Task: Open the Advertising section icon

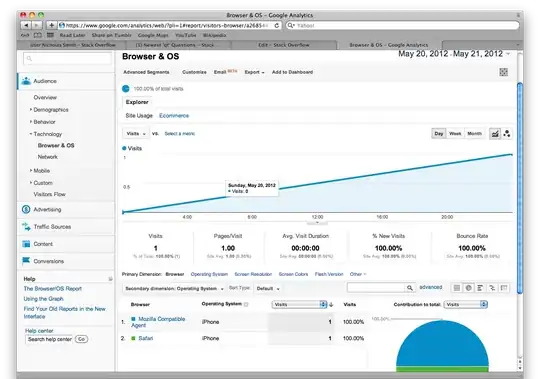Action: tap(26, 209)
